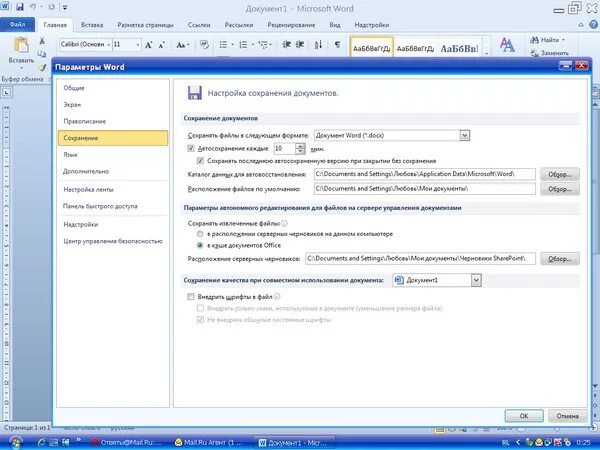Image resolution: width=600 pixels, height=450 pixels.
Task: Select server drafts location radio button
Action: (x=200, y=234)
